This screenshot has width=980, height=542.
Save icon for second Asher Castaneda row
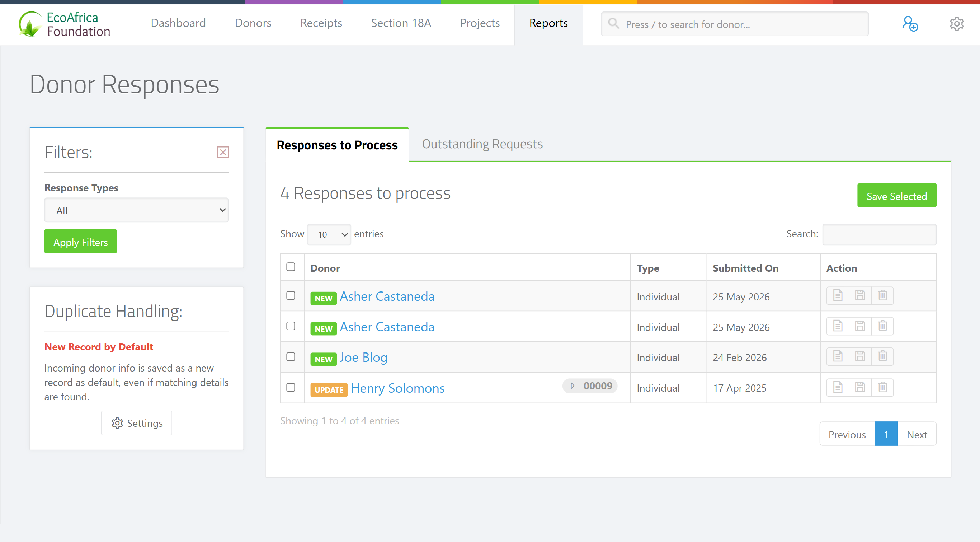point(860,326)
